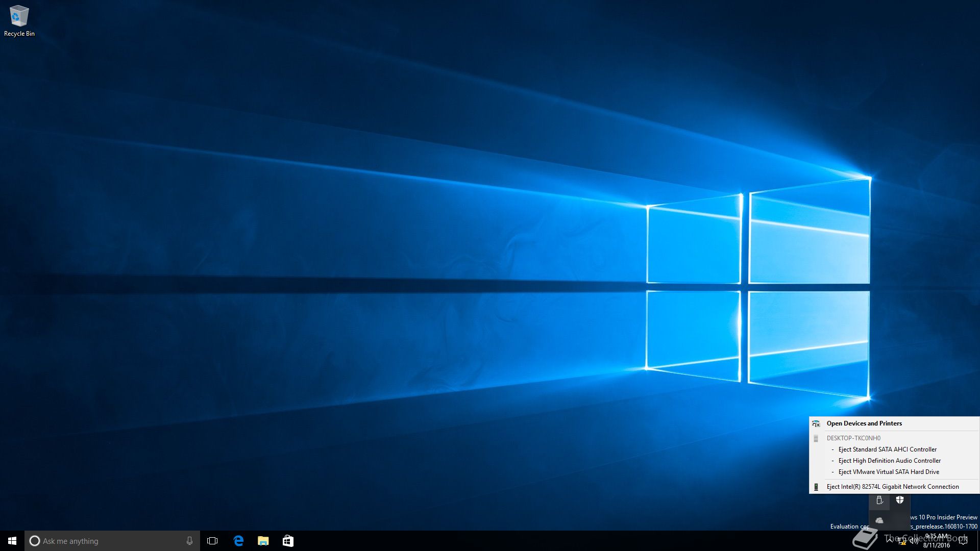980x551 pixels.
Task: Open the Start menu
Action: [12, 541]
